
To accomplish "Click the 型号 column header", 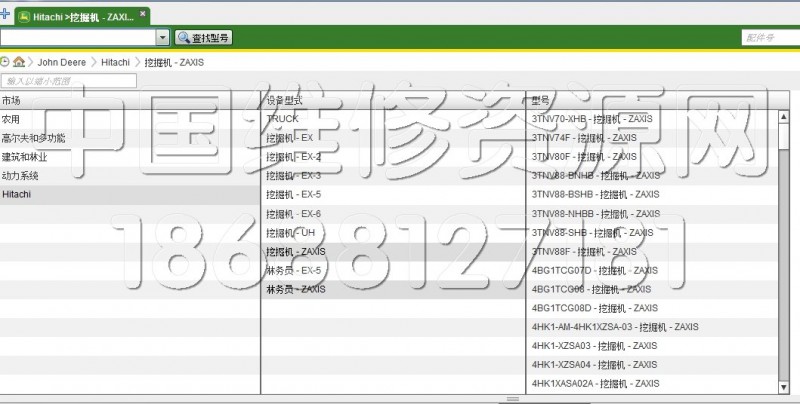I will 658,100.
